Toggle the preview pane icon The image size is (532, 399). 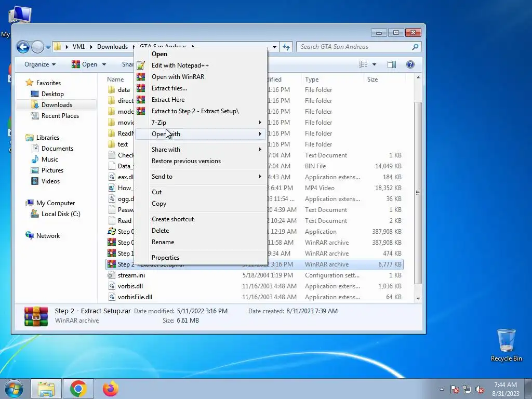pos(392,64)
